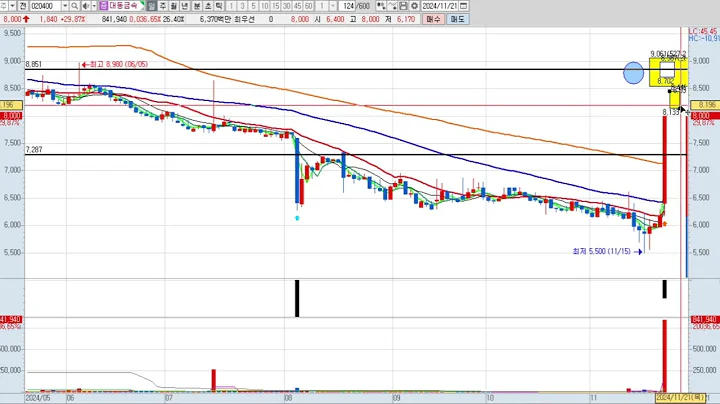Image resolution: width=720 pixels, height=404 pixels.
Task: Switch to 주 weekly chart period
Action: pos(163,6)
